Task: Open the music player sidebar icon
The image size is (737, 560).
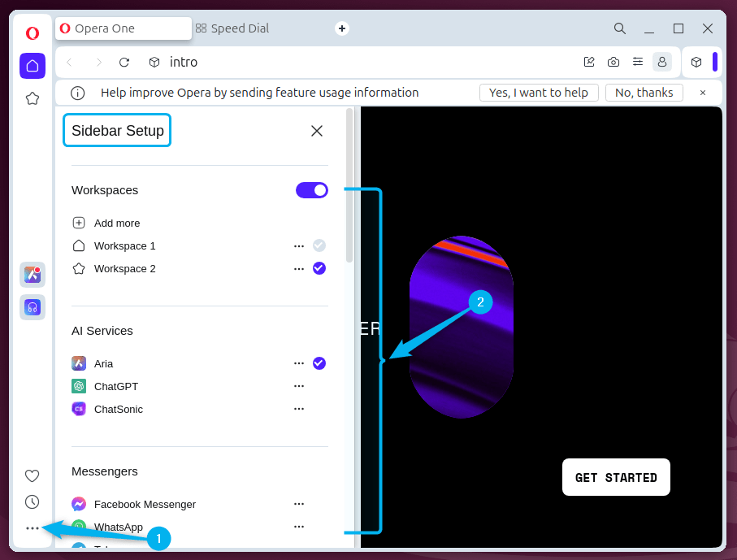Action: coord(33,307)
